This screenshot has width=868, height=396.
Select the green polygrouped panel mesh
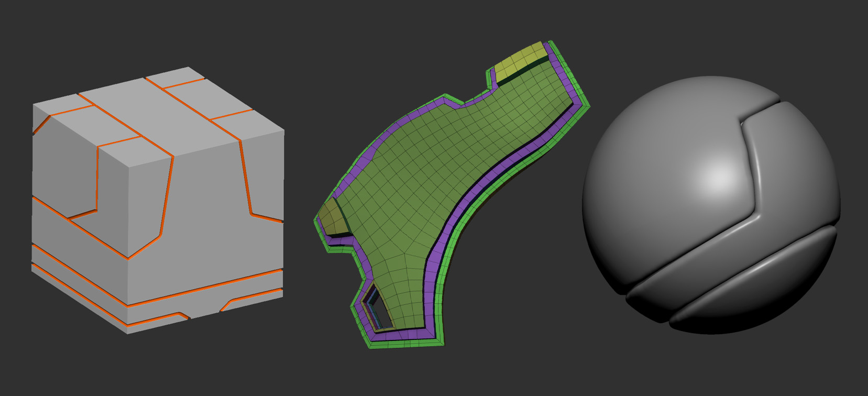point(452,194)
